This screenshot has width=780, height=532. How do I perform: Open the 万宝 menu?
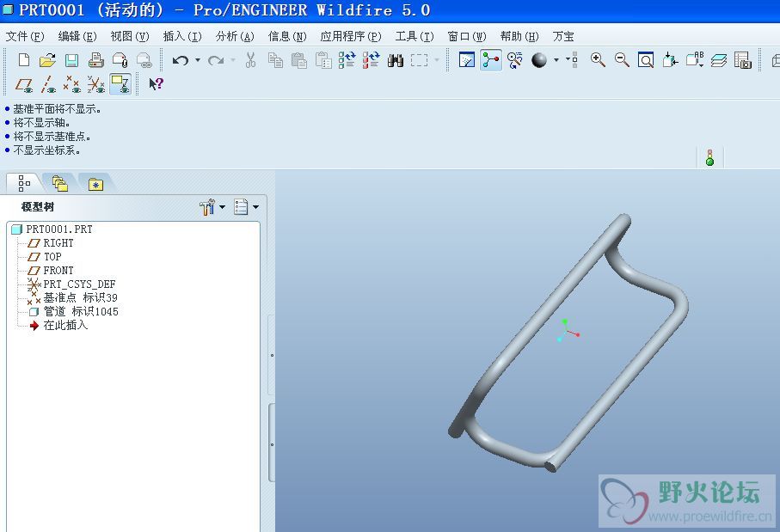click(x=563, y=36)
